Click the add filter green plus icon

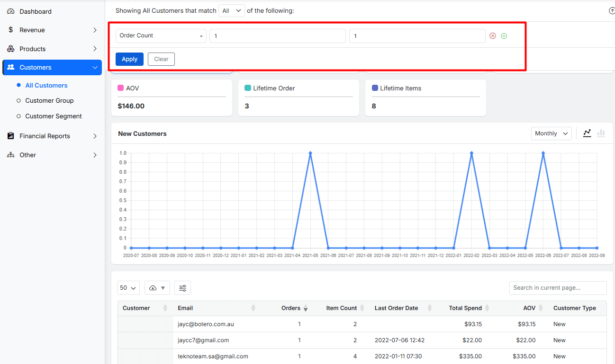(504, 36)
